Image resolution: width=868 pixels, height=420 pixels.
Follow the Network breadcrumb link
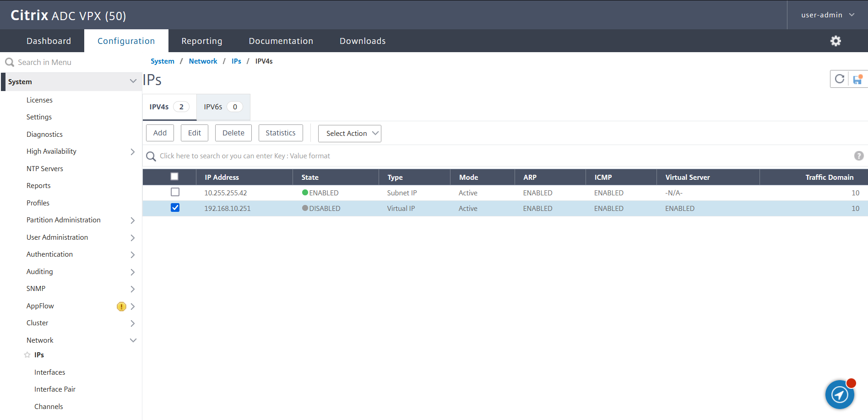pos(203,61)
